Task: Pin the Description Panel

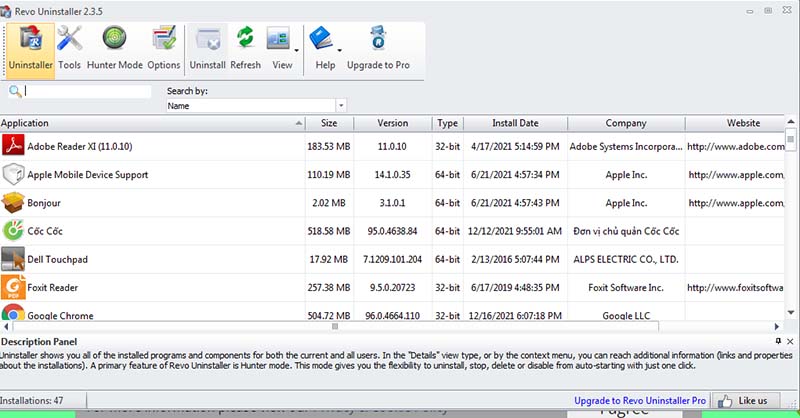Action: 778,341
